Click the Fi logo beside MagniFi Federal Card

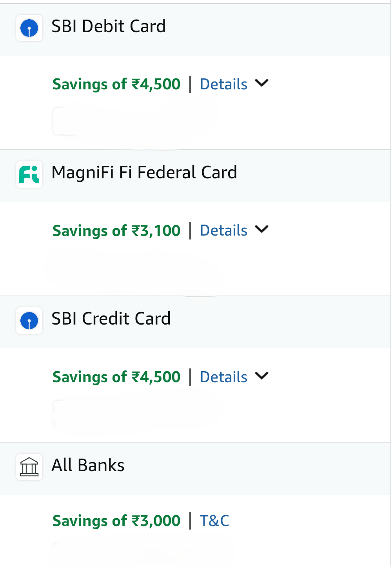coord(29,174)
